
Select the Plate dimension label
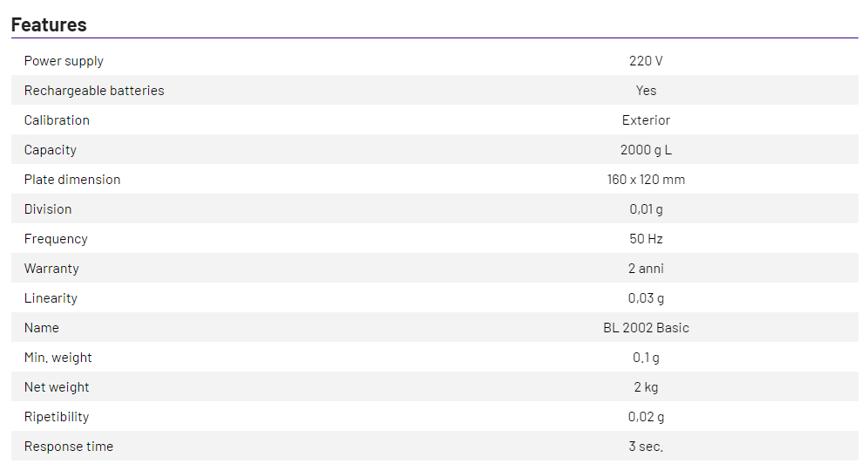click(72, 180)
